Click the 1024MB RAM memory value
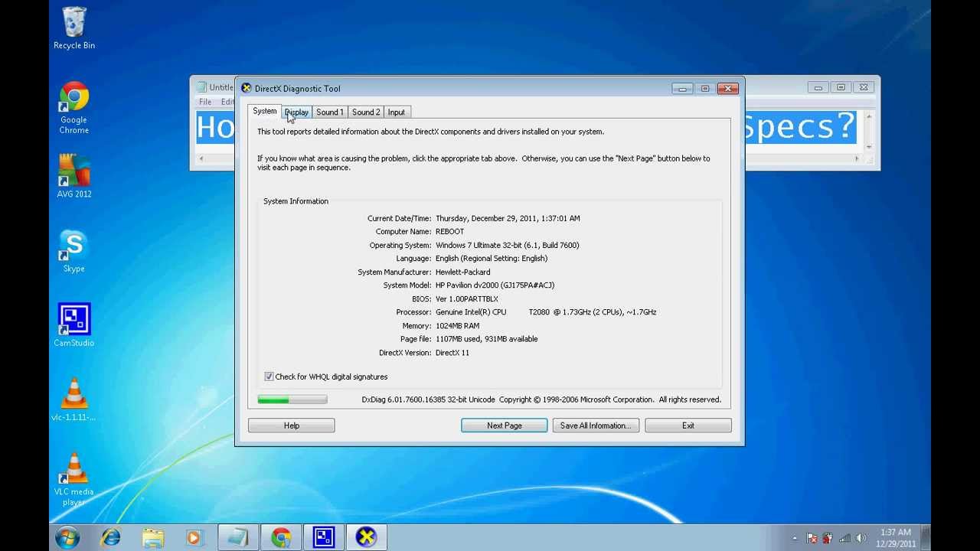Image resolution: width=980 pixels, height=551 pixels. coord(458,326)
